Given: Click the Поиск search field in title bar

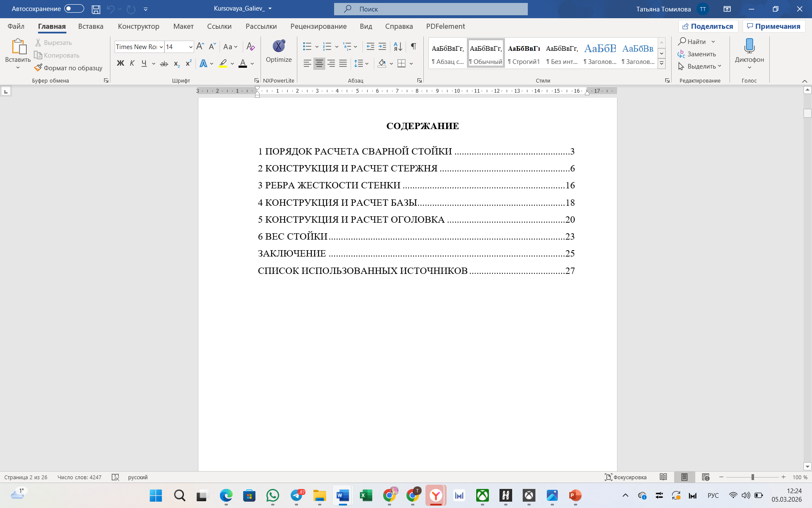Looking at the screenshot, I should coord(431,9).
